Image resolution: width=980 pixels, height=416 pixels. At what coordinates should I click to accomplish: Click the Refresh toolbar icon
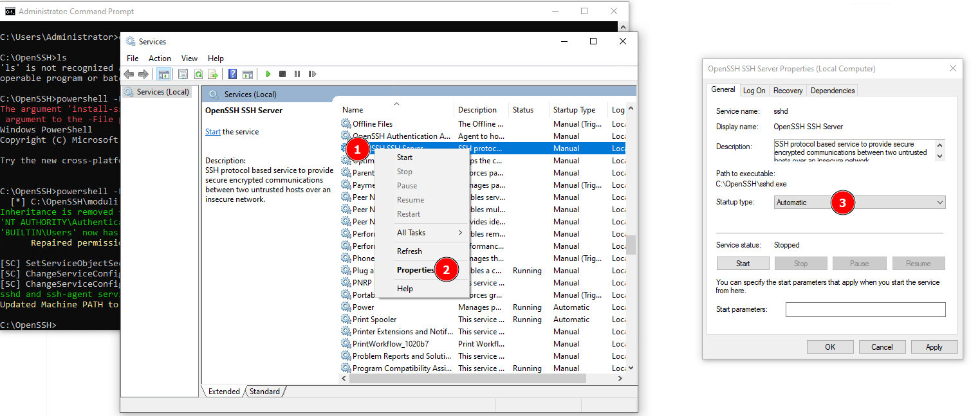pyautogui.click(x=198, y=74)
